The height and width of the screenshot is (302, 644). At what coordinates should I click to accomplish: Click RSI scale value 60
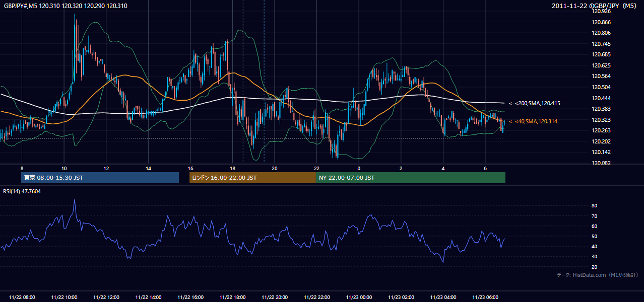595,226
